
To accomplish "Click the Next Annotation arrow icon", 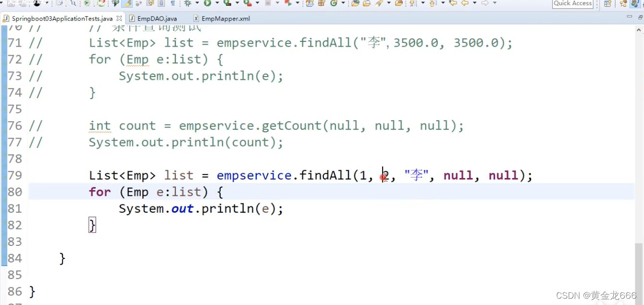I will click(412, 3).
